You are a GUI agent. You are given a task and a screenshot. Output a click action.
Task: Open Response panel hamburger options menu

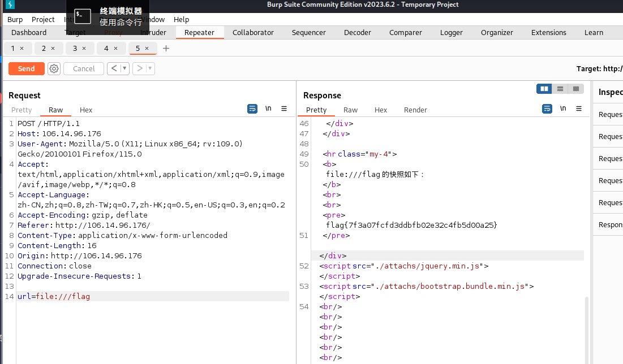click(x=578, y=109)
